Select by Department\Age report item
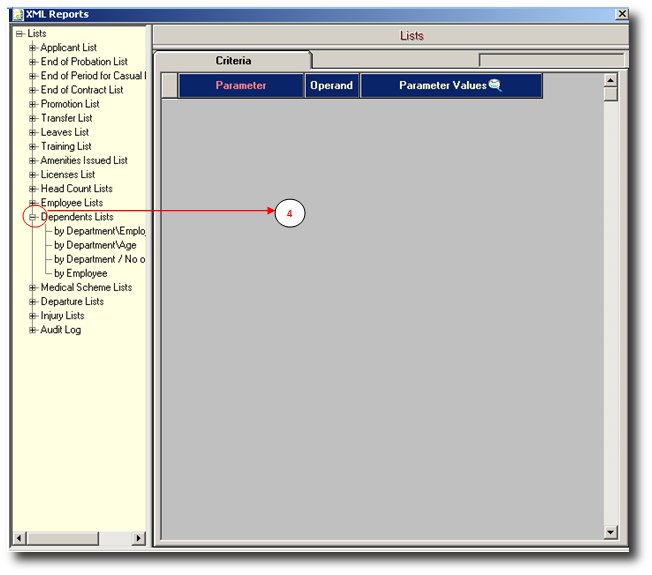Viewport: 652px width, 575px height. coord(95,245)
